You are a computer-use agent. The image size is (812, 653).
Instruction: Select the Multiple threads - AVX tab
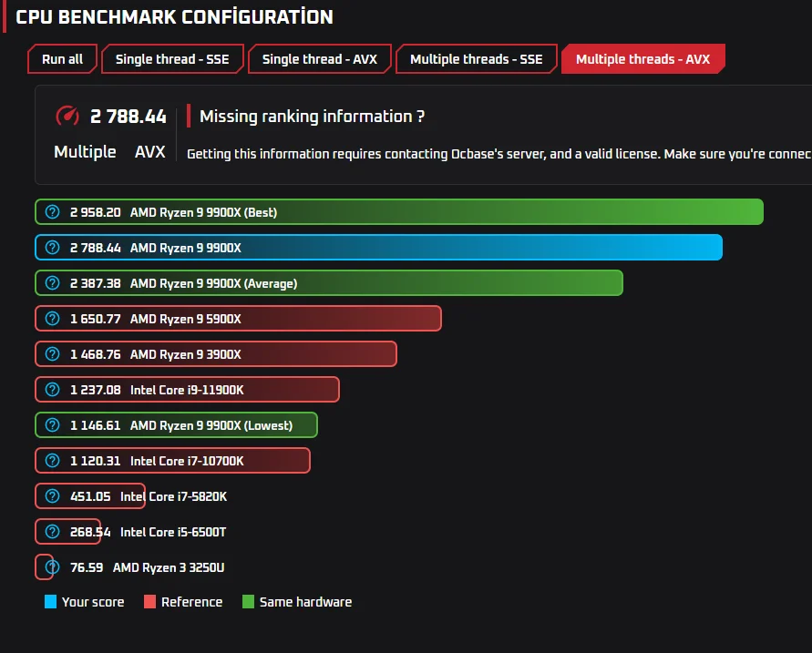point(642,59)
